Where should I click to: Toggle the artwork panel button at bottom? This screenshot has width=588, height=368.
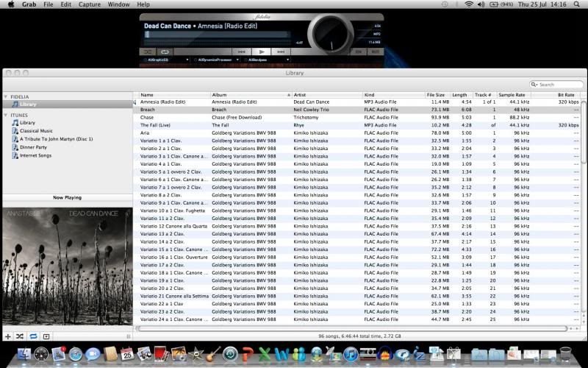pos(46,336)
